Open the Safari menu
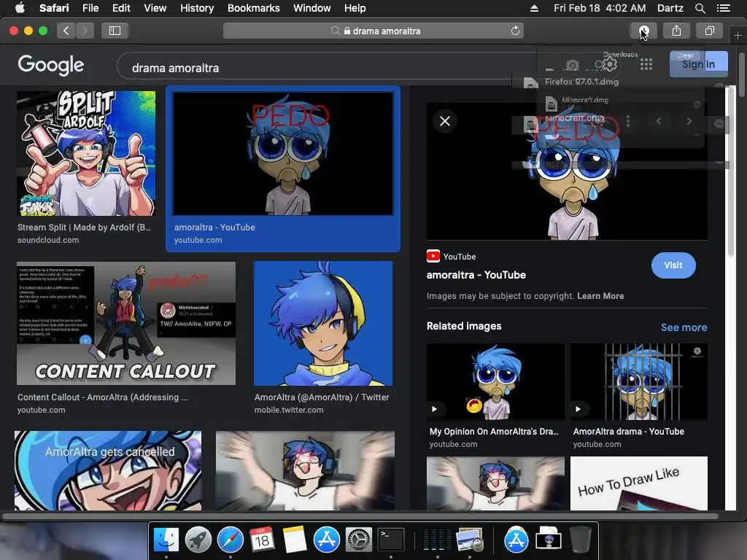Viewport: 747px width, 560px height. (x=54, y=8)
